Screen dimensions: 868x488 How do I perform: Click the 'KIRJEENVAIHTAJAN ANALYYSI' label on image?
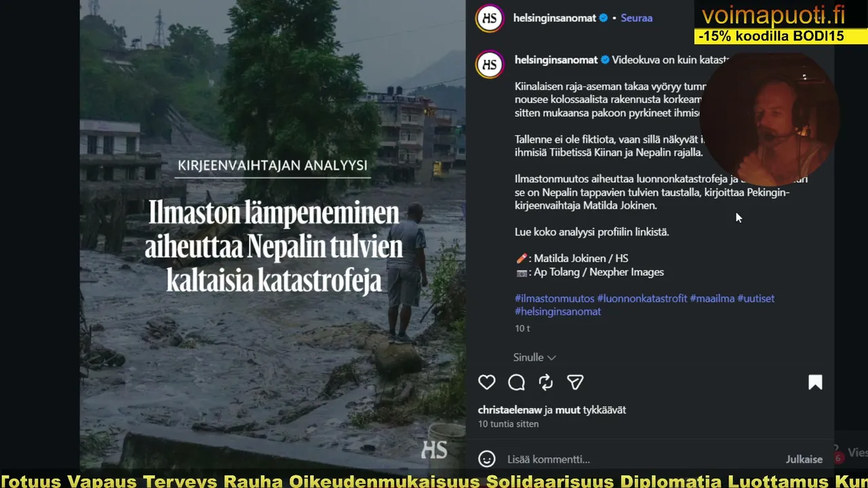pyautogui.click(x=273, y=165)
